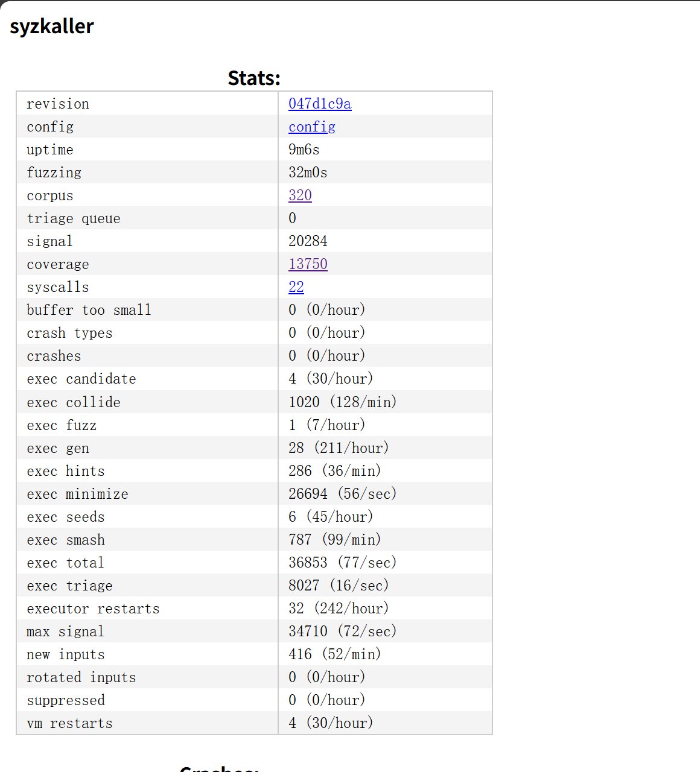The height and width of the screenshot is (772, 700).
Task: Click the new inputs value 416
Action: coord(300,654)
